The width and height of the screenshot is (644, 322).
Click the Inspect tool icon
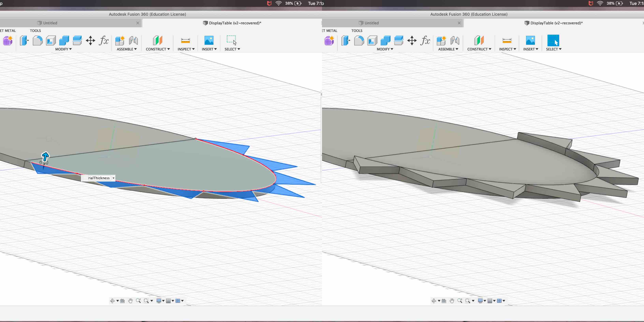pyautogui.click(x=185, y=40)
